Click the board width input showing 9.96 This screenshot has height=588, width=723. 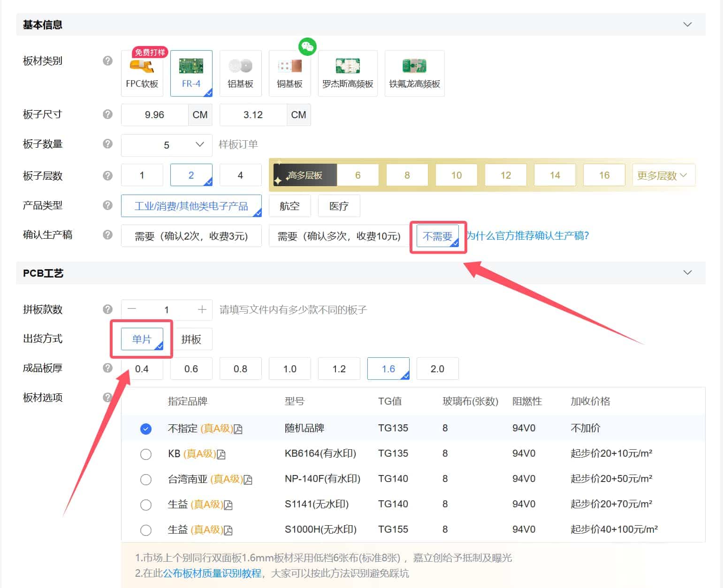[155, 114]
